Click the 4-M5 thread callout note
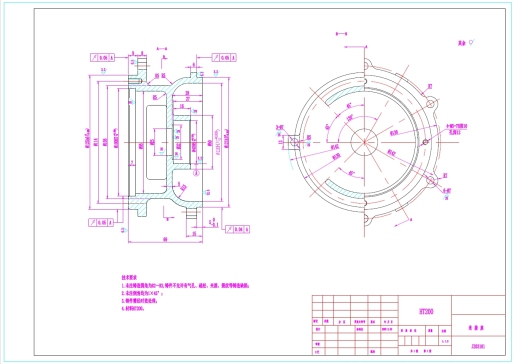 [457, 129]
